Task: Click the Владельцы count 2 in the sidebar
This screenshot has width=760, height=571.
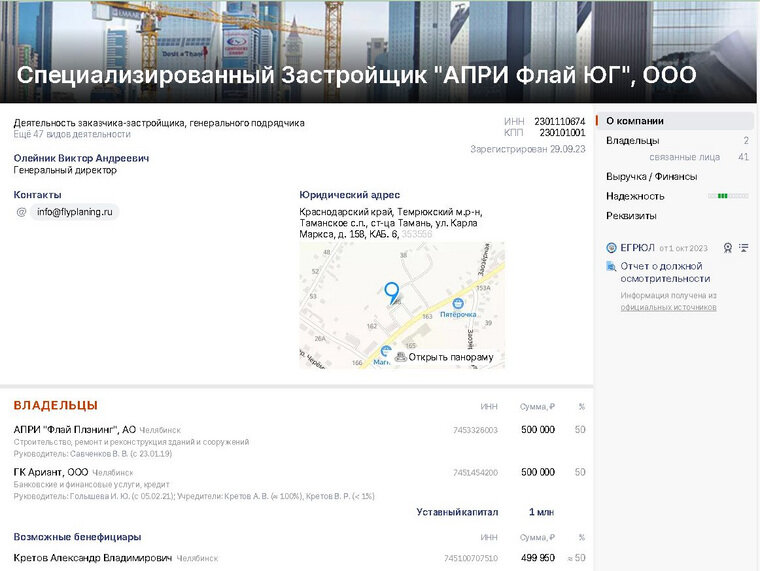Action: point(746,141)
